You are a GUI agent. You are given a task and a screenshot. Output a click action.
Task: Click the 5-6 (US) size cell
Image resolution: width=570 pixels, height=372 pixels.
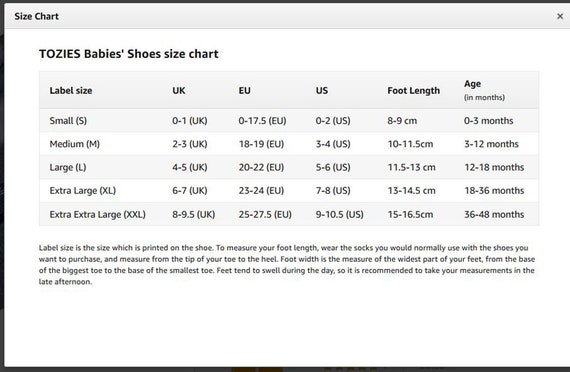click(333, 167)
